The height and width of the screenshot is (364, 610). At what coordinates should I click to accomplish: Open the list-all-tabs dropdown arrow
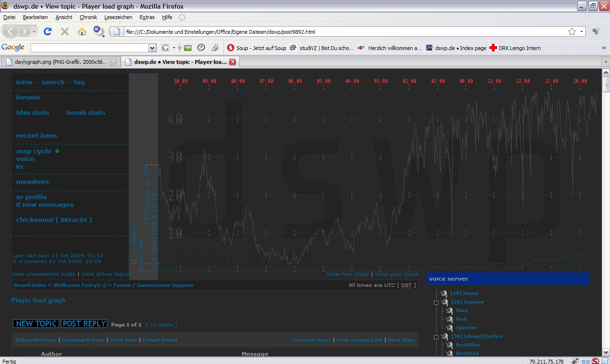coord(605,62)
